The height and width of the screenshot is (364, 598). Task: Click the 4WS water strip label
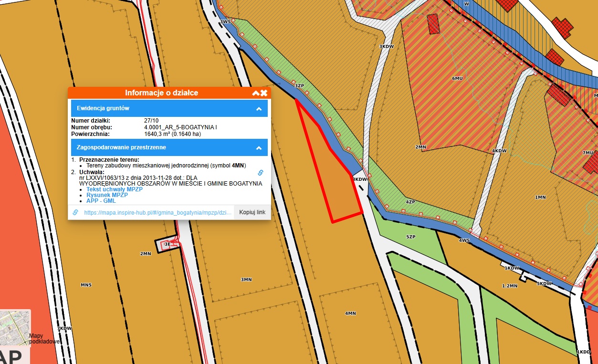tap(464, 240)
